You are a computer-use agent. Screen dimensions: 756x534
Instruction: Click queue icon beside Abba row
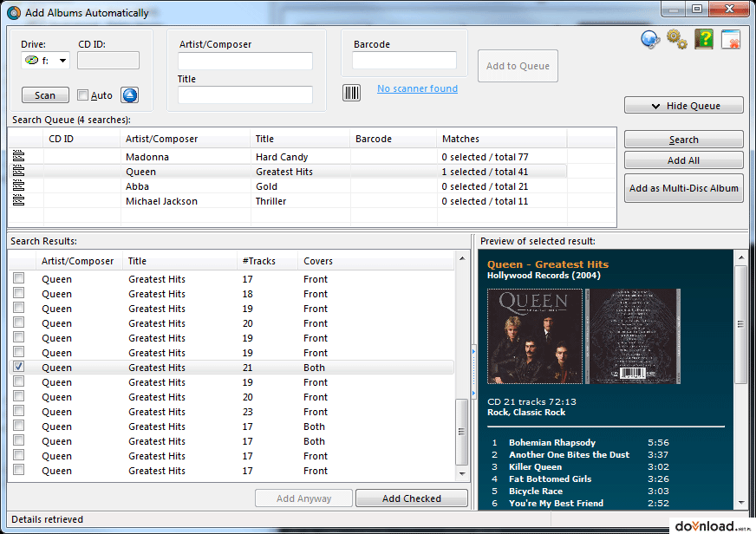[x=18, y=186]
